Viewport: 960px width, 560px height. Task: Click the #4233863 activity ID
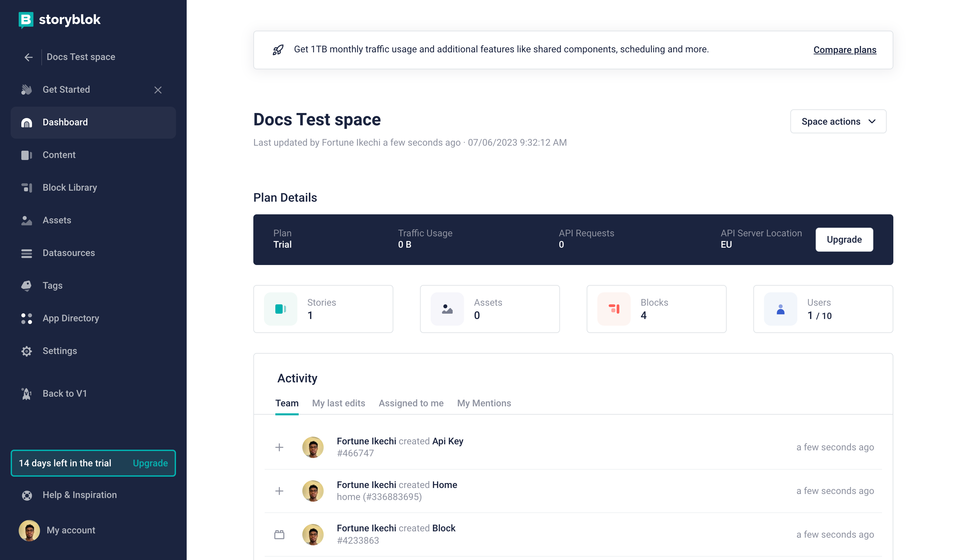pos(358,541)
